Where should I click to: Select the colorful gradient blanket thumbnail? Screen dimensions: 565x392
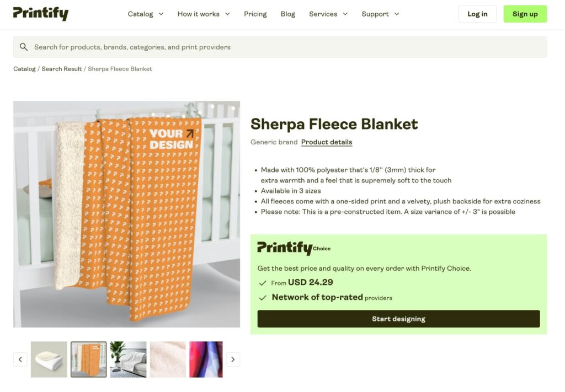206,359
